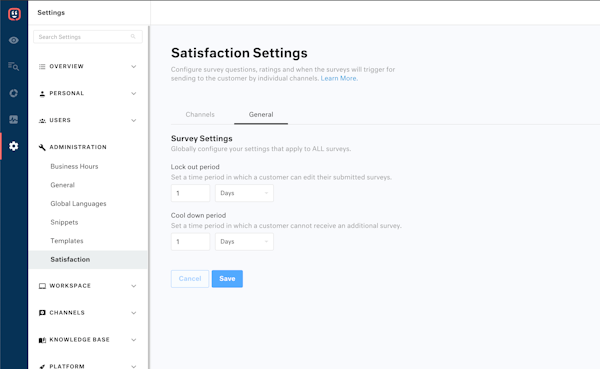This screenshot has width=600, height=369.
Task: Open Business Hours settings
Action: point(74,167)
